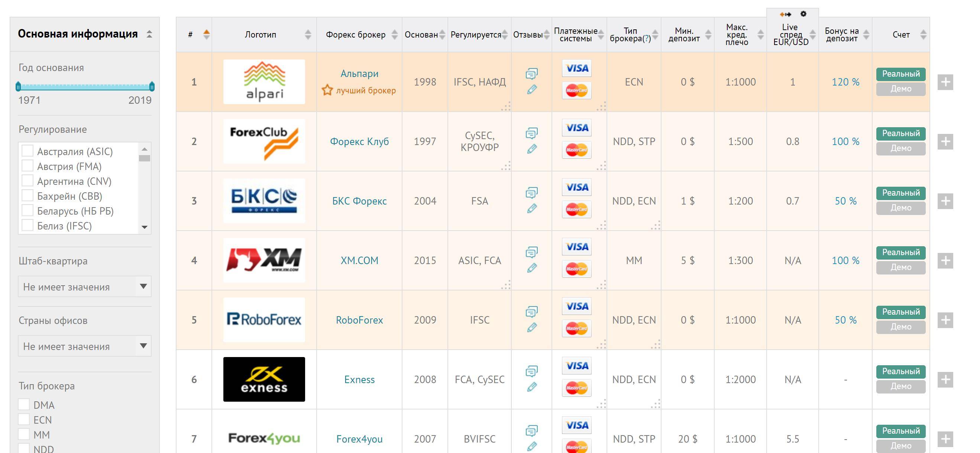980x453 pixels.
Task: Open the Форекс Клуб broker link
Action: 359,142
